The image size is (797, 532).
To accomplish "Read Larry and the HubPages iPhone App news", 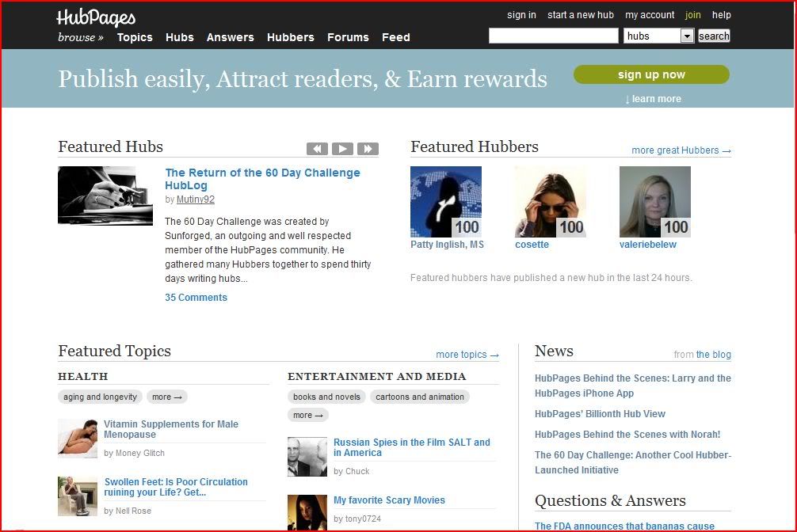I will [x=633, y=386].
